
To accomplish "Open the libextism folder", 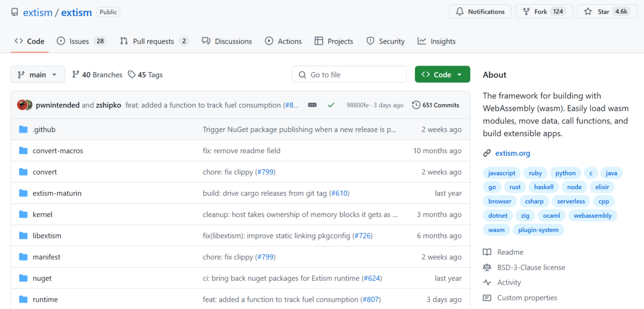I will 47,236.
